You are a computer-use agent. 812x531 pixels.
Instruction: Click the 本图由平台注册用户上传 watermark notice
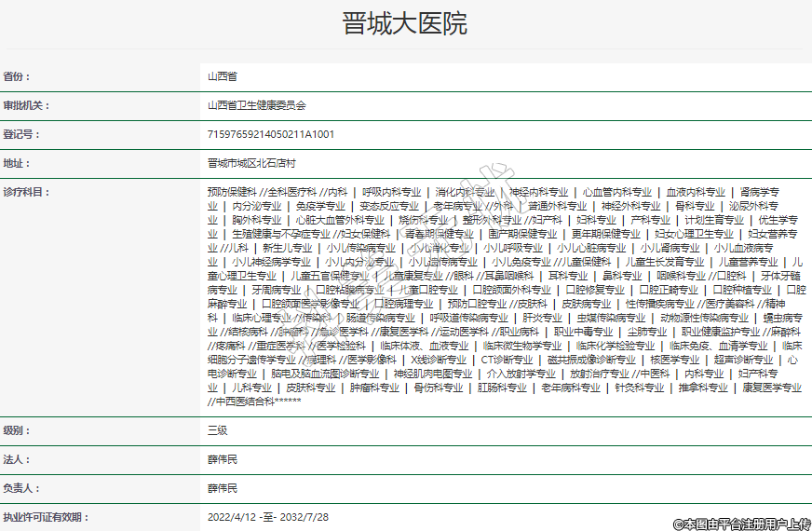741,524
